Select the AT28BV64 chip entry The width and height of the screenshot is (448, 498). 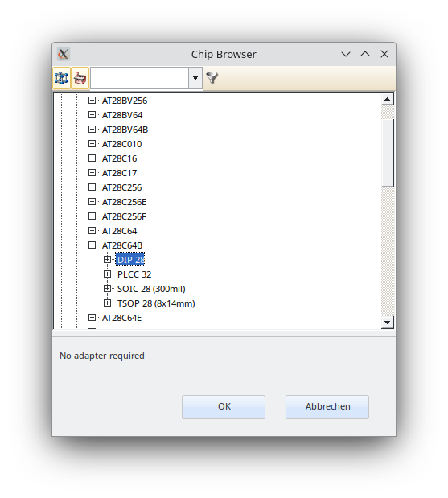122,115
